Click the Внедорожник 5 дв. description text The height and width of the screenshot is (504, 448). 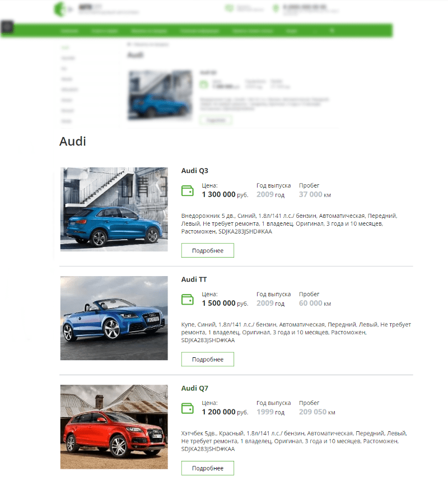pyautogui.click(x=289, y=223)
